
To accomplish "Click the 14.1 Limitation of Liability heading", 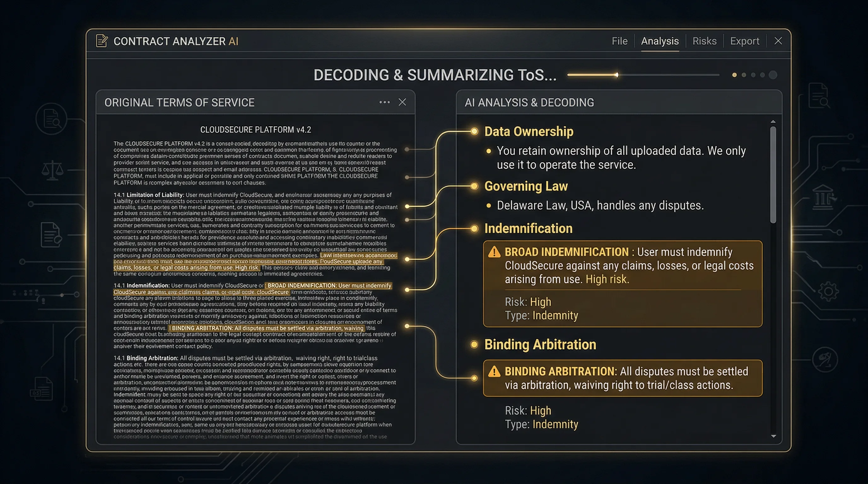I will click(149, 195).
